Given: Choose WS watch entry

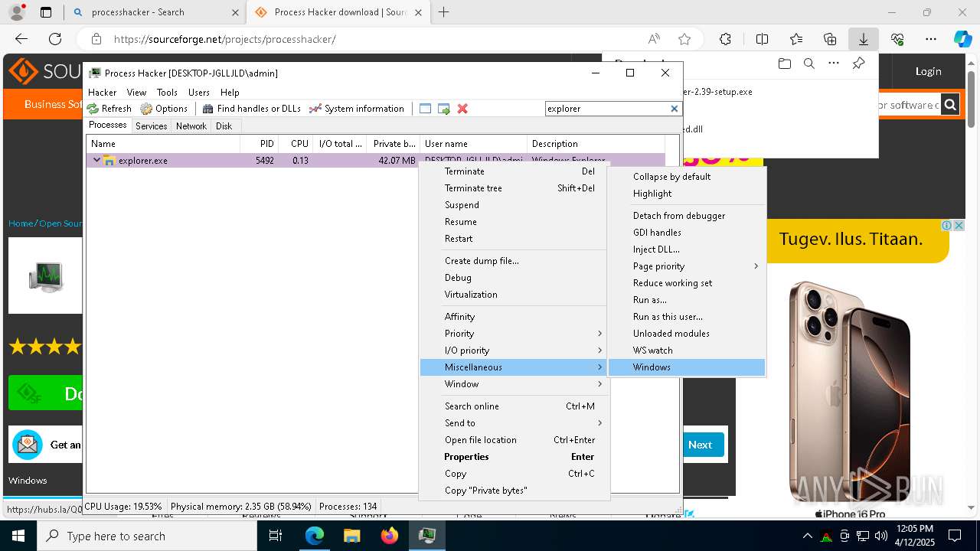Looking at the screenshot, I should point(687,350).
